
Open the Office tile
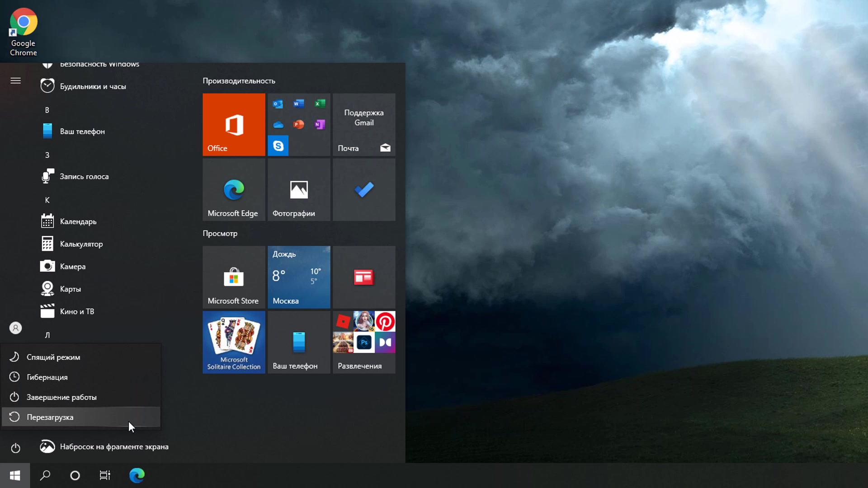pyautogui.click(x=234, y=124)
